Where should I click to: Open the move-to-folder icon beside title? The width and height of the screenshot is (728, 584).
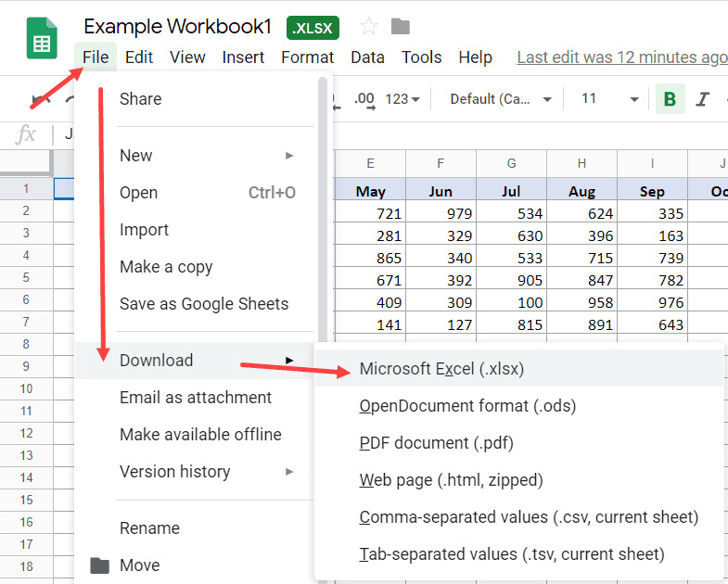click(x=401, y=26)
